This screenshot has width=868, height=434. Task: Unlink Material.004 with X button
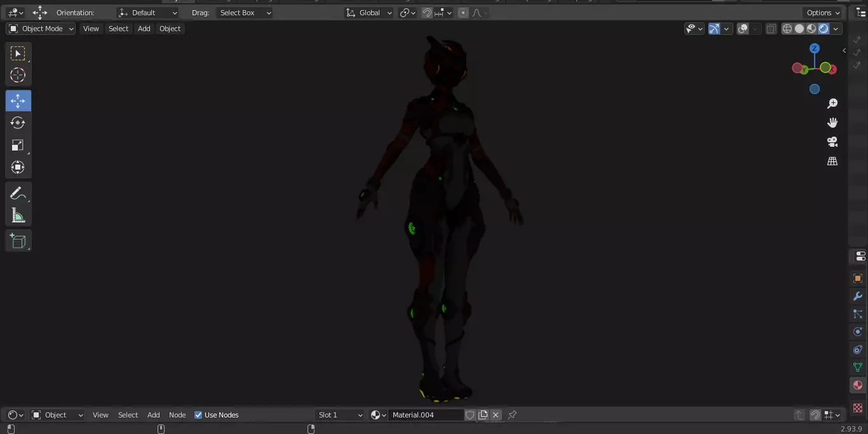click(x=496, y=415)
